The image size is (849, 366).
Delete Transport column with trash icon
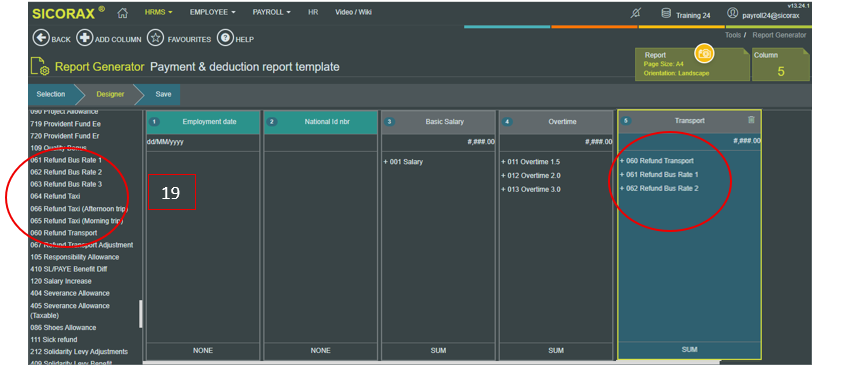coord(751,120)
